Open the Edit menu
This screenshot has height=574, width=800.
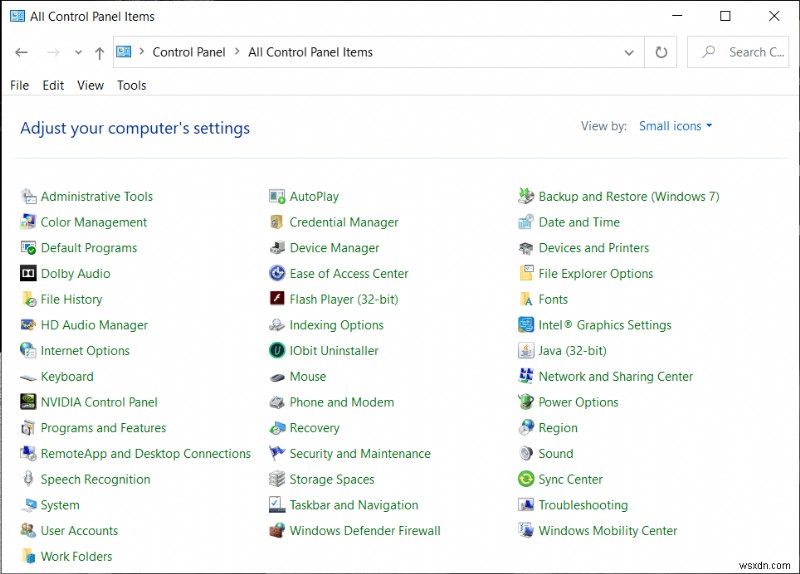point(53,85)
